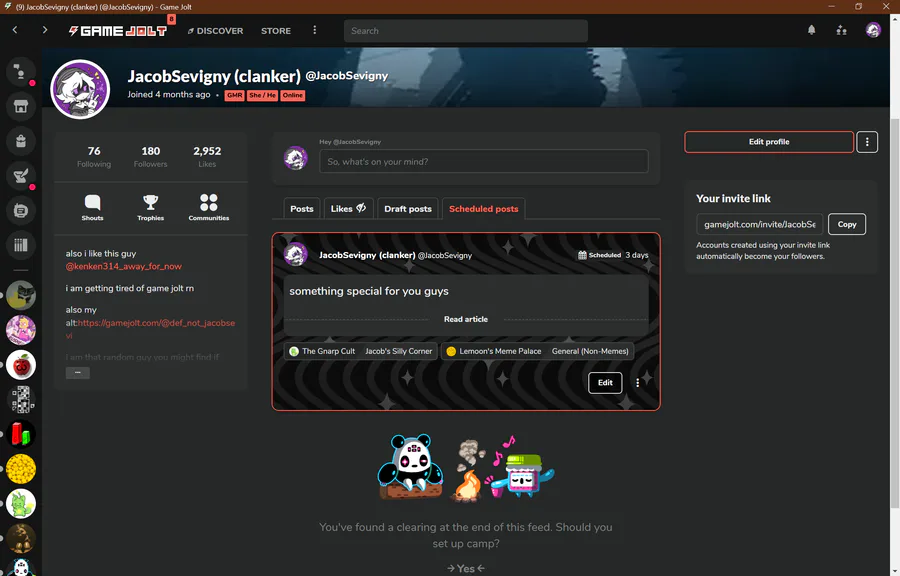Click the Online status badge
The height and width of the screenshot is (576, 900).
(293, 95)
